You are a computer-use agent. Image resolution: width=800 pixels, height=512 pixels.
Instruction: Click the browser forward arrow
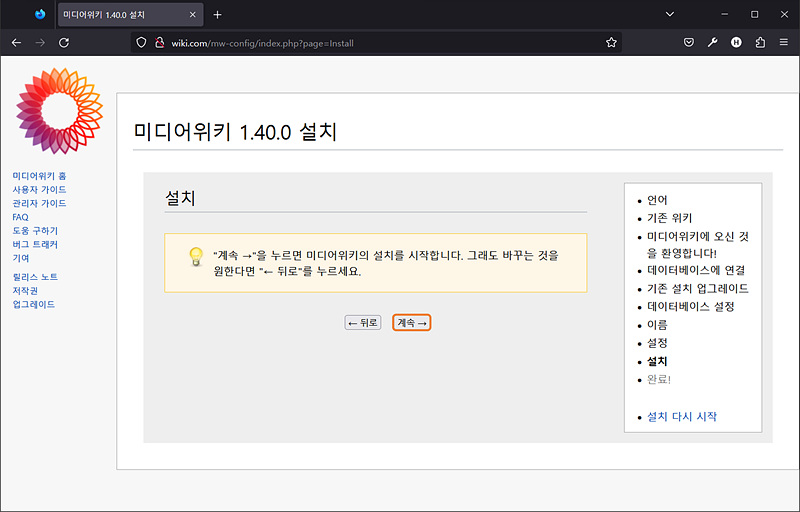point(40,43)
